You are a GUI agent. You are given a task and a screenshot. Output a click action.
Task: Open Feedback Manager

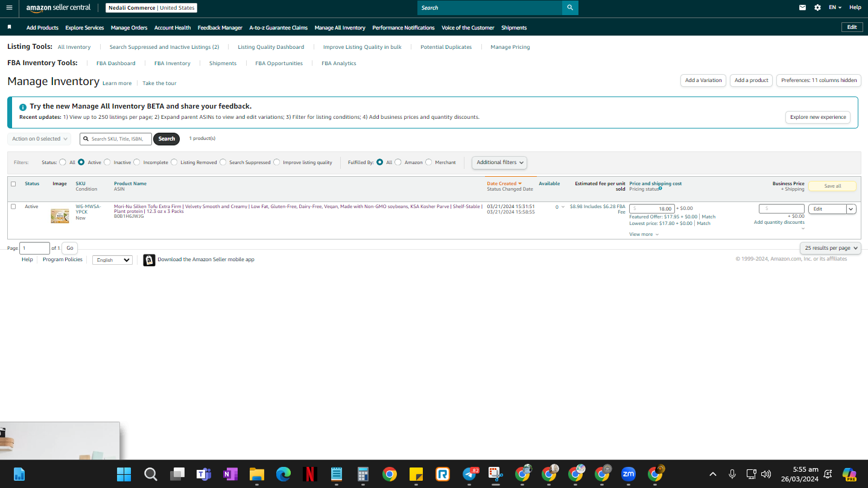point(220,28)
